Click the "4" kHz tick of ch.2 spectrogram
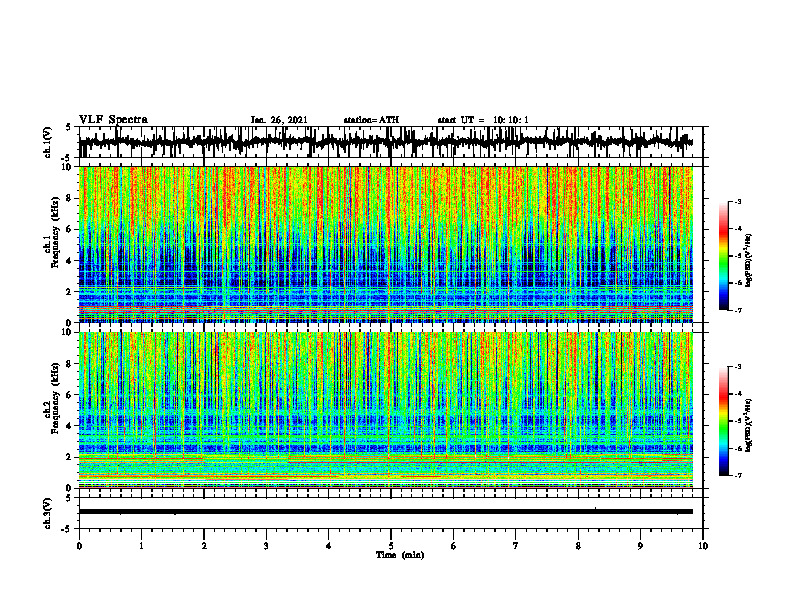792x612 pixels. tap(70, 426)
